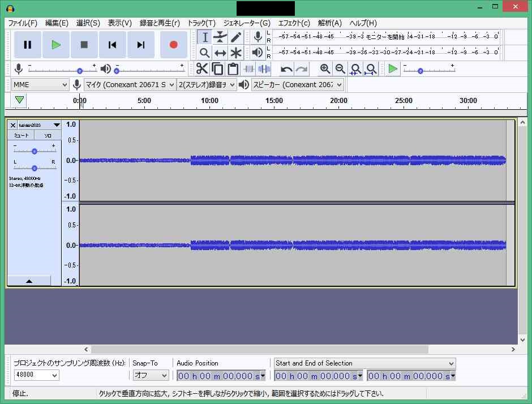
Task: Click the Audio Position time field
Action: [x=221, y=376]
